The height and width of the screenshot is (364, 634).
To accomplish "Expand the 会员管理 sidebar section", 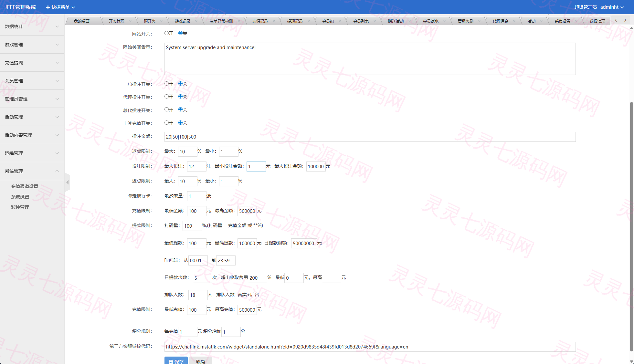I will (32, 81).
